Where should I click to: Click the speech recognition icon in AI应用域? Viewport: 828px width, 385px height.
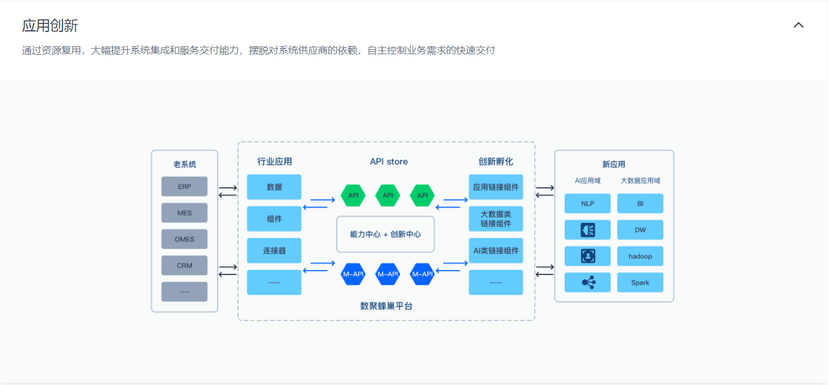click(587, 230)
